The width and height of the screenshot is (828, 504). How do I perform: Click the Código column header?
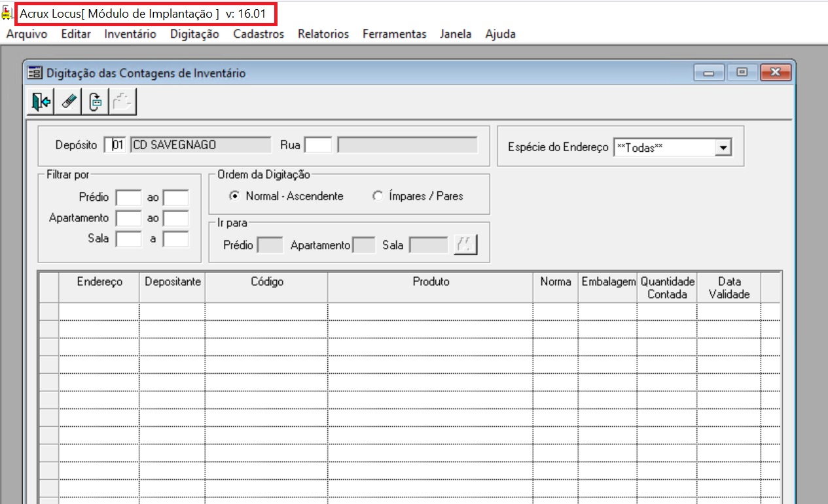(x=266, y=287)
